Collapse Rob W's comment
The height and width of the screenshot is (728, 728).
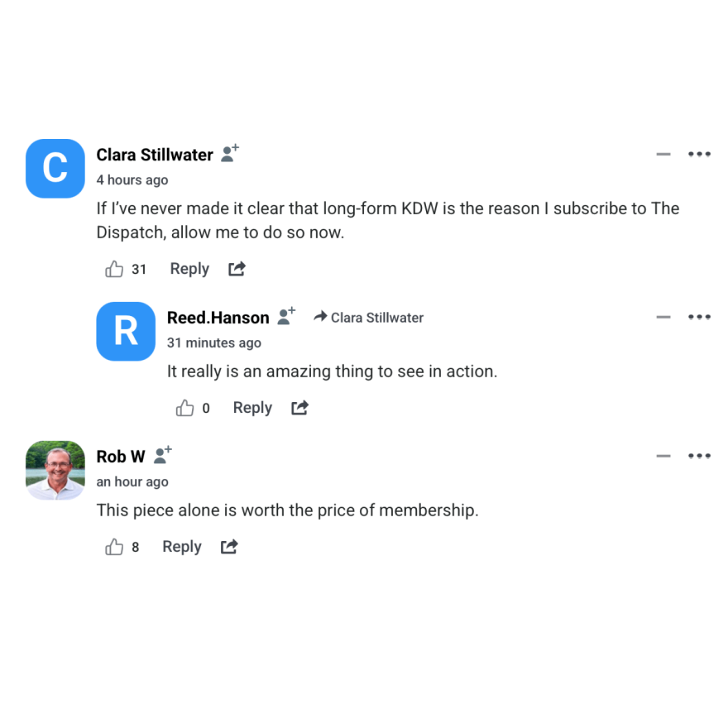[663, 455]
